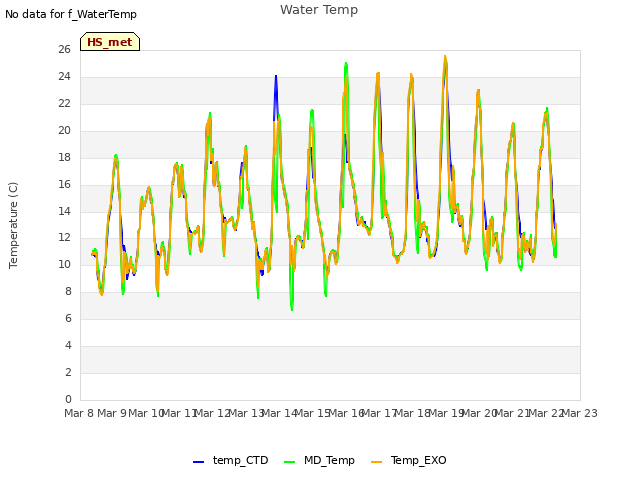Click the 'No data for f_WaterTemp' message

coord(71,14)
